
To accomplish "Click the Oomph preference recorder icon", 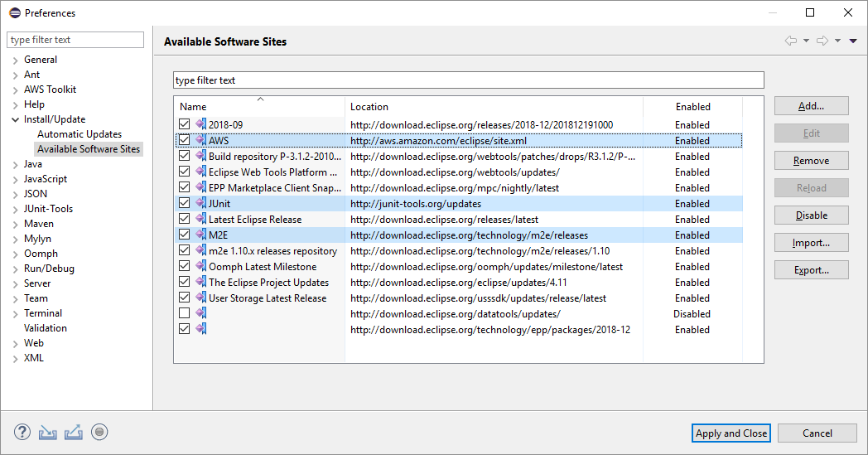I will pos(99,432).
